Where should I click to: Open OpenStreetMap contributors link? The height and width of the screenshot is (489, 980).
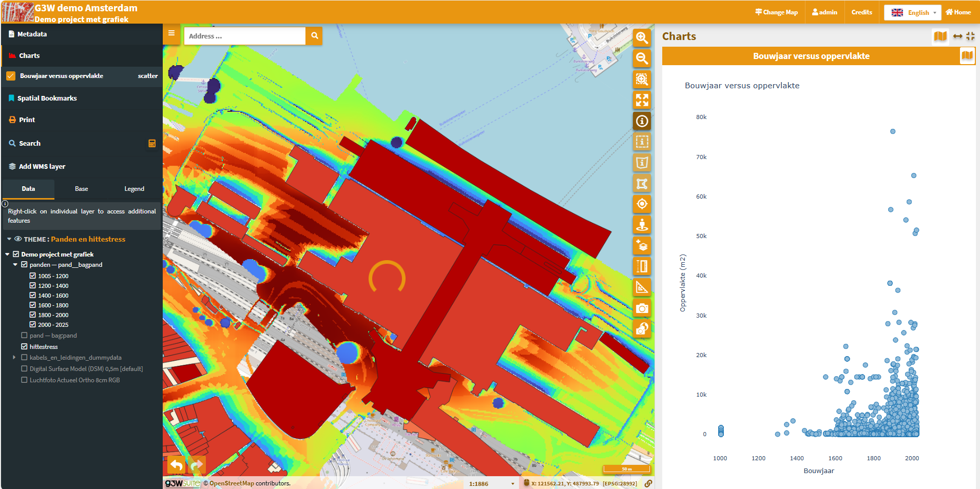tap(232, 483)
